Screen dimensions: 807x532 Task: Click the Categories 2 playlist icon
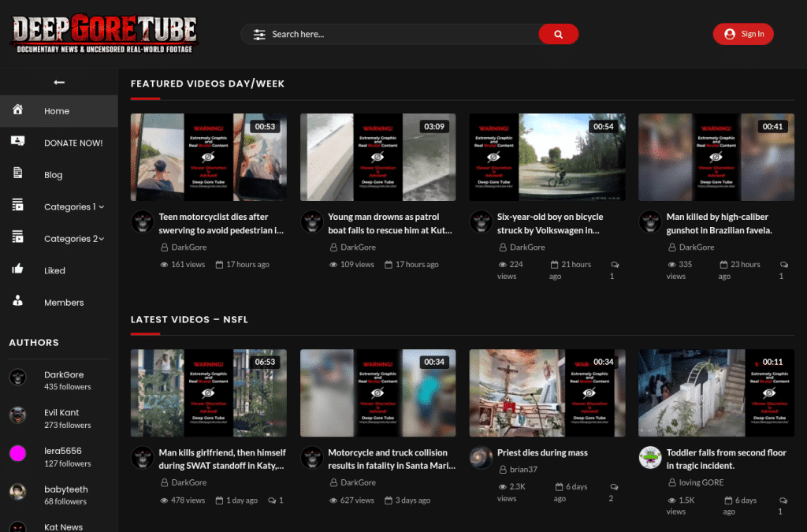(17, 236)
